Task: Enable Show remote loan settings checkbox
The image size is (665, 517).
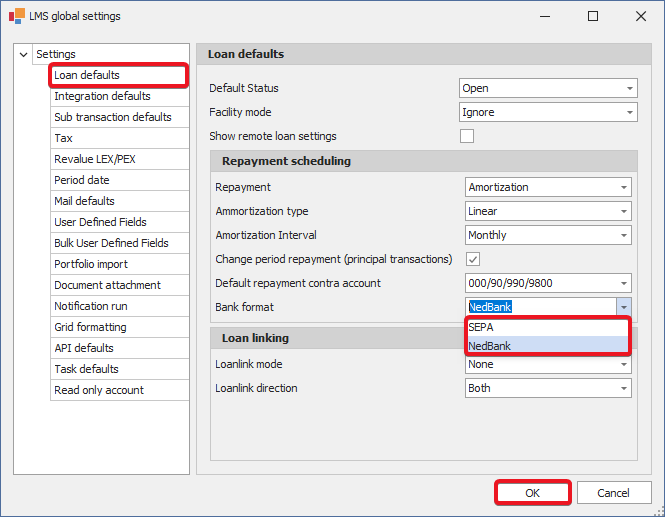Action: pyautogui.click(x=467, y=136)
